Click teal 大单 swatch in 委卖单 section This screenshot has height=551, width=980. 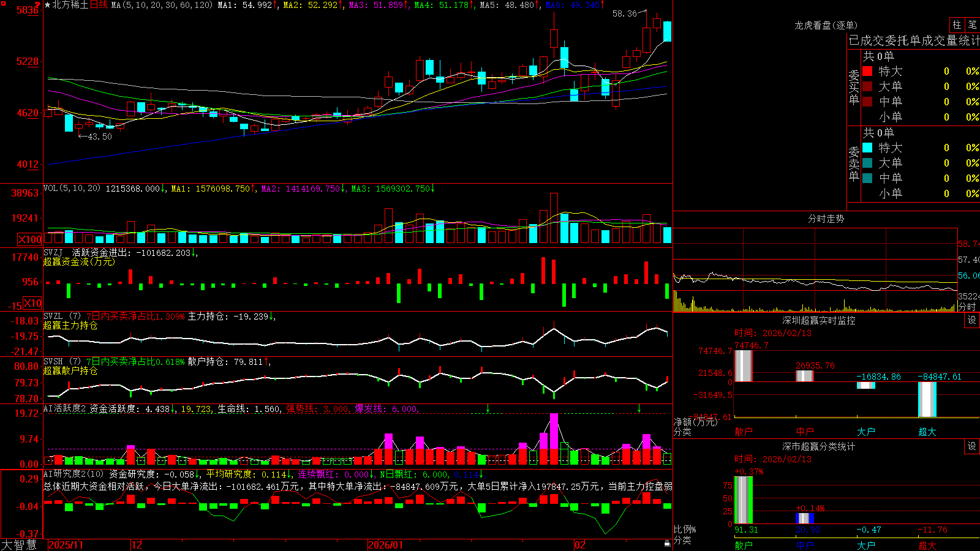867,163
